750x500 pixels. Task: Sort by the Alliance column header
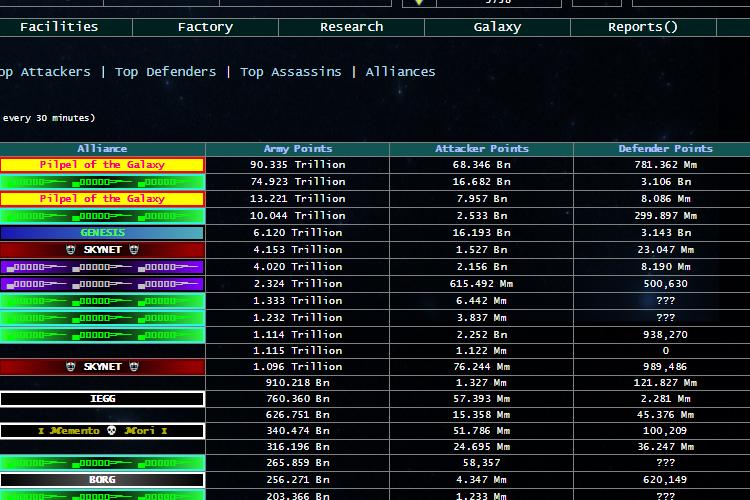(102, 149)
